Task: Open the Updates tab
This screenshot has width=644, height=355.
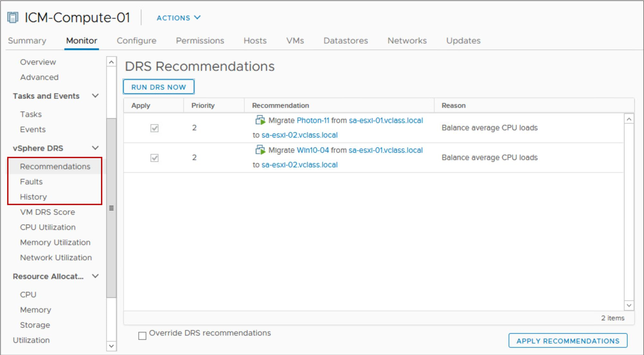Action: pos(463,41)
